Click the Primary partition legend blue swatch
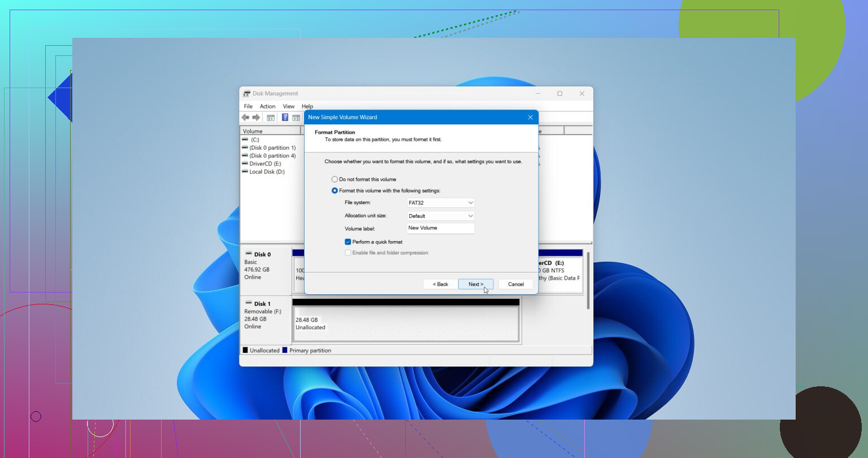This screenshot has height=458, width=868. pyautogui.click(x=285, y=350)
